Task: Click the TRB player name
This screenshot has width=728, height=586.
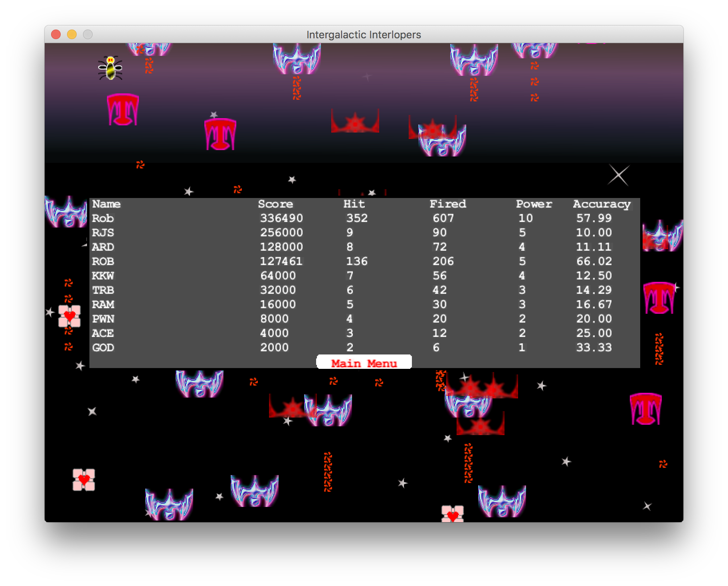Action: [x=103, y=290]
